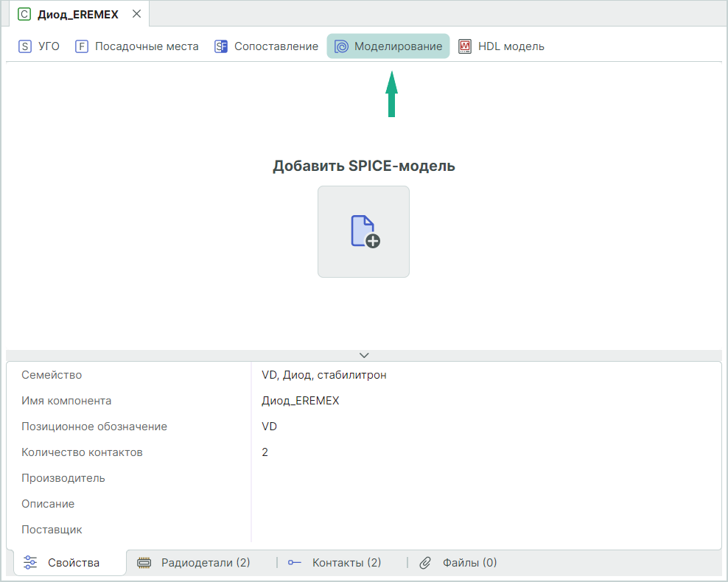The image size is (728, 582).
Task: Collapse the properties panel with chevron
Action: point(364,356)
